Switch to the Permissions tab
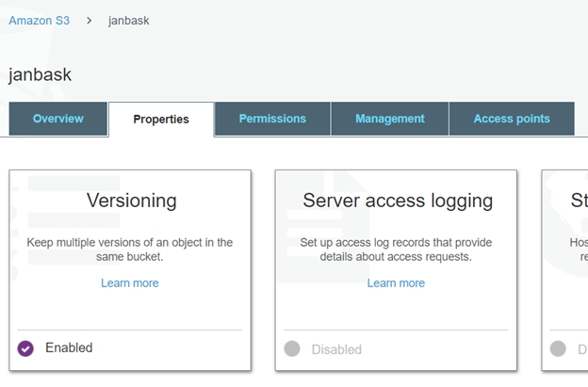588x387 pixels. point(272,119)
